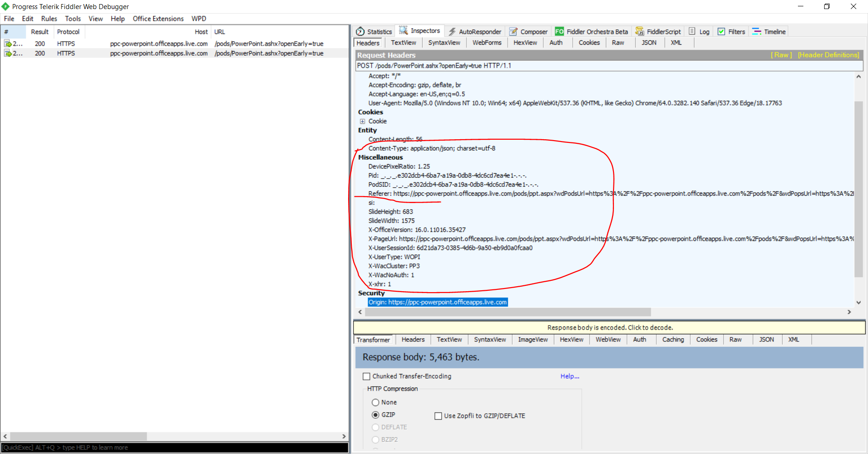Viewport: 868px width, 454px height.
Task: Click the headers panel vertical scrollbar thumb
Action: 859,189
